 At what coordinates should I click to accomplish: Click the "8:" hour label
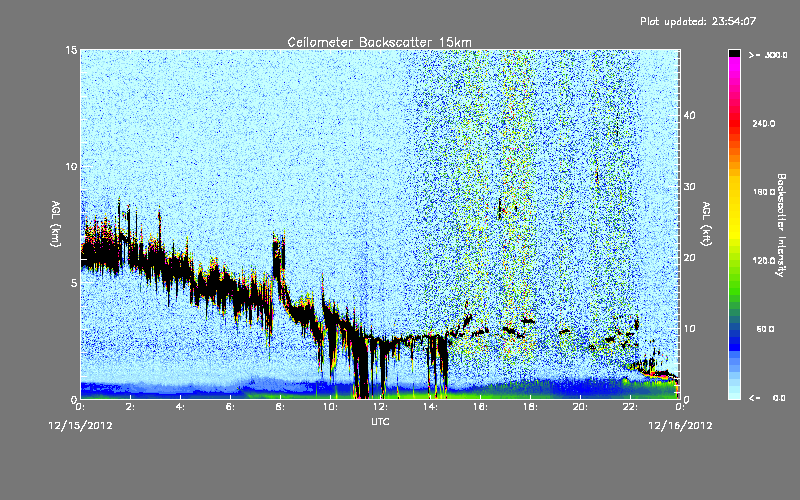pyautogui.click(x=281, y=407)
